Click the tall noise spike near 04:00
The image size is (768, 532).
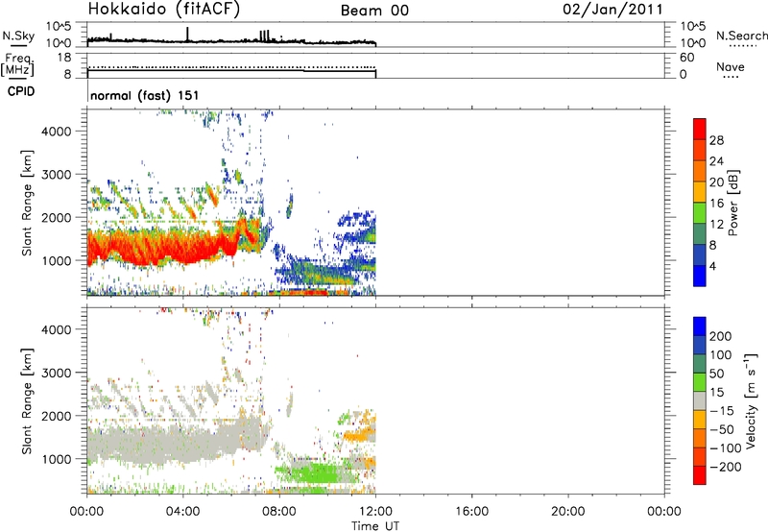[x=187, y=34]
